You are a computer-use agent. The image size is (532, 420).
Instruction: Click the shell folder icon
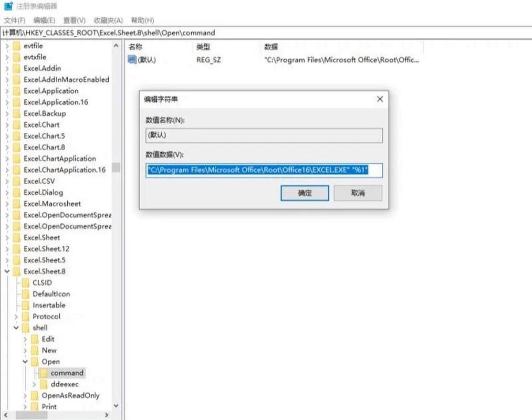click(x=25, y=328)
